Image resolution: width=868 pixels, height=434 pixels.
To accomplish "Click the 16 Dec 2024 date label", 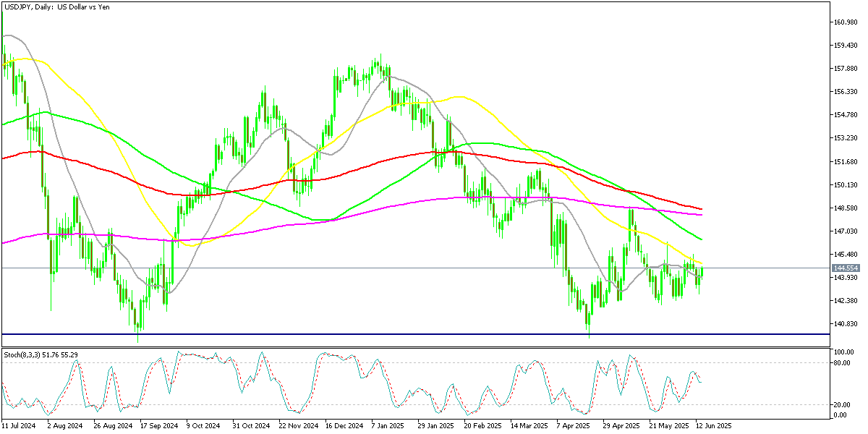I will click(344, 427).
